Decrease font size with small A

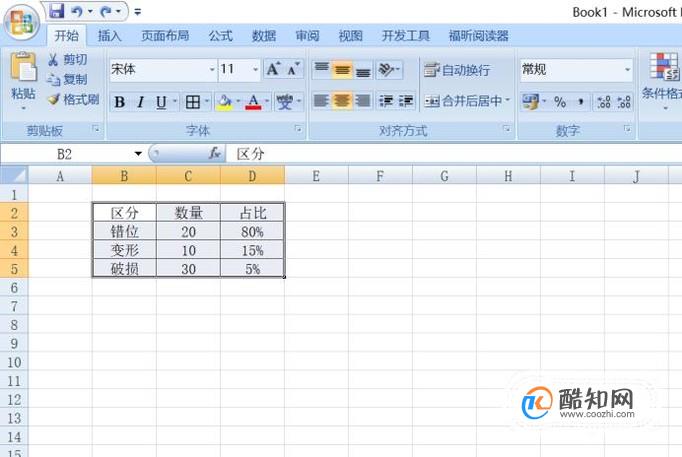(294, 69)
